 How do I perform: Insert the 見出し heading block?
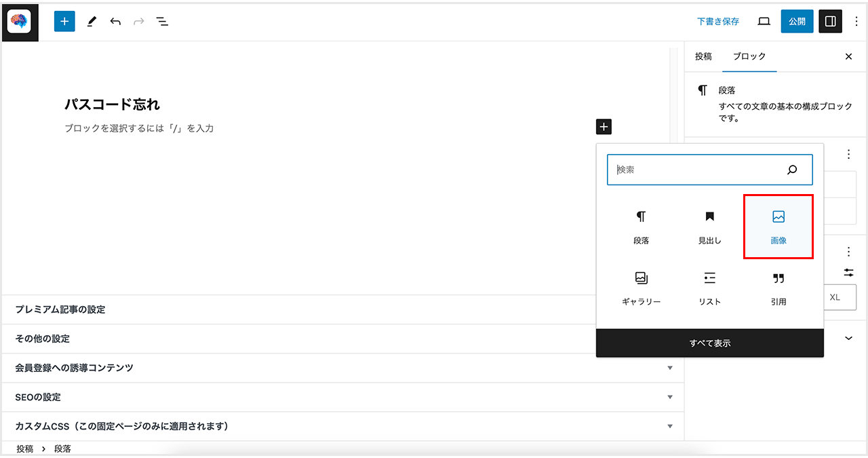[x=709, y=227]
